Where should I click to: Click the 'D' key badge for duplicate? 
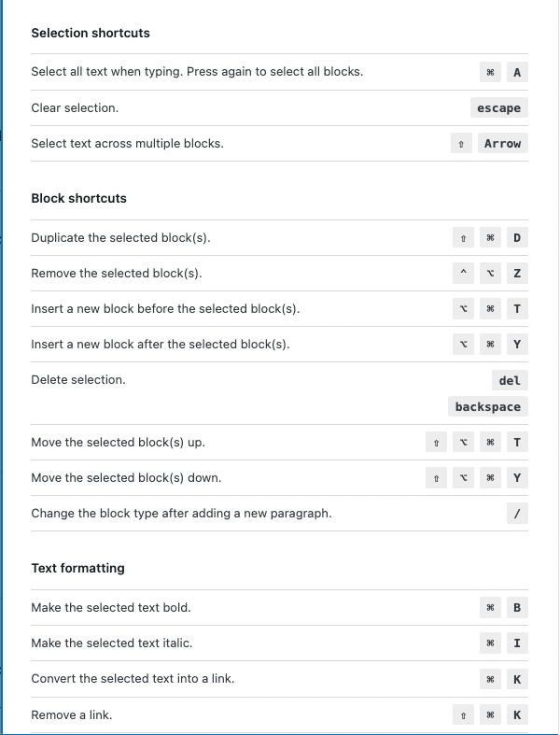(x=517, y=237)
